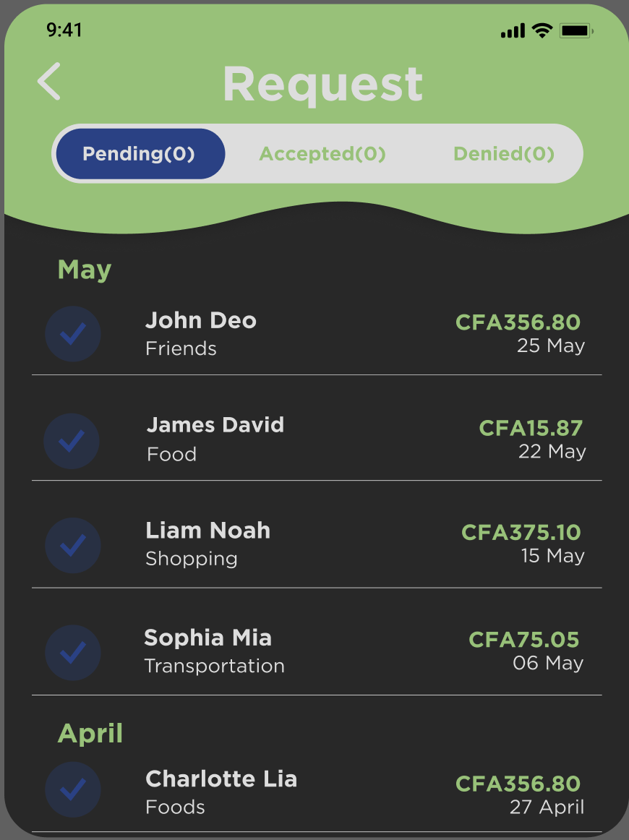Toggle the checkmark beside Liam Noah

[73, 546]
